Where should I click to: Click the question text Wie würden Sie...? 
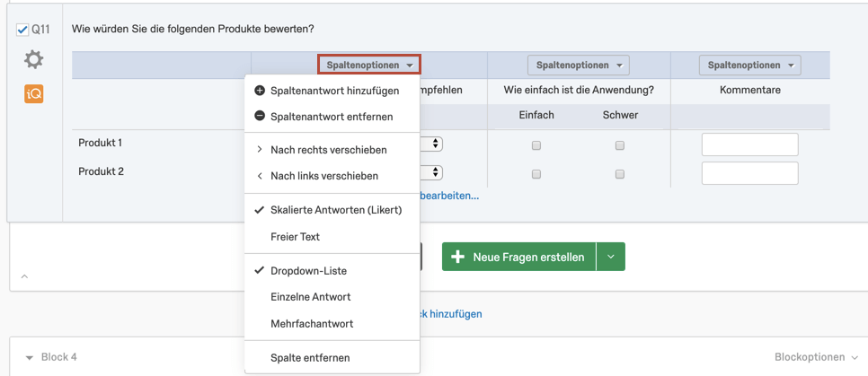192,28
